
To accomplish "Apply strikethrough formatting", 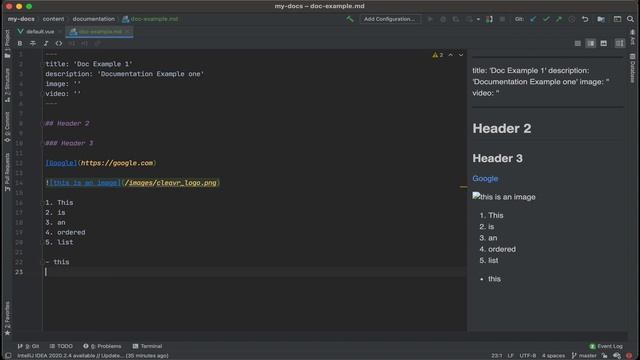I will pos(33,43).
